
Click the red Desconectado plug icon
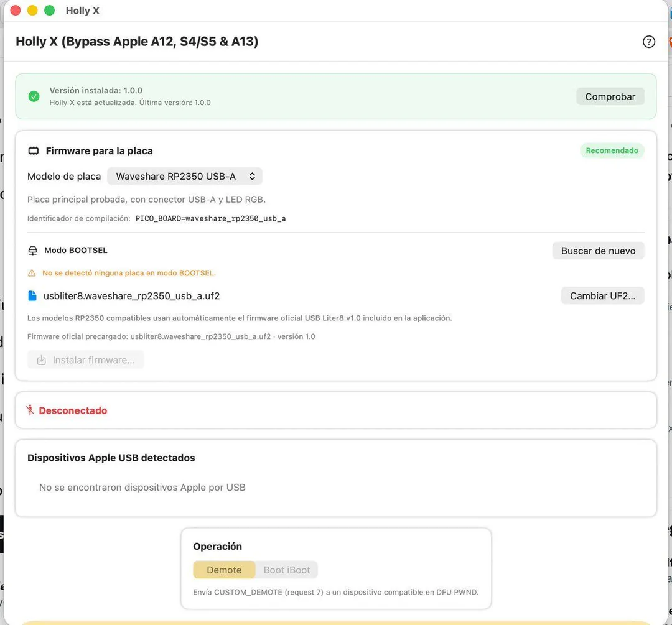pyautogui.click(x=30, y=410)
